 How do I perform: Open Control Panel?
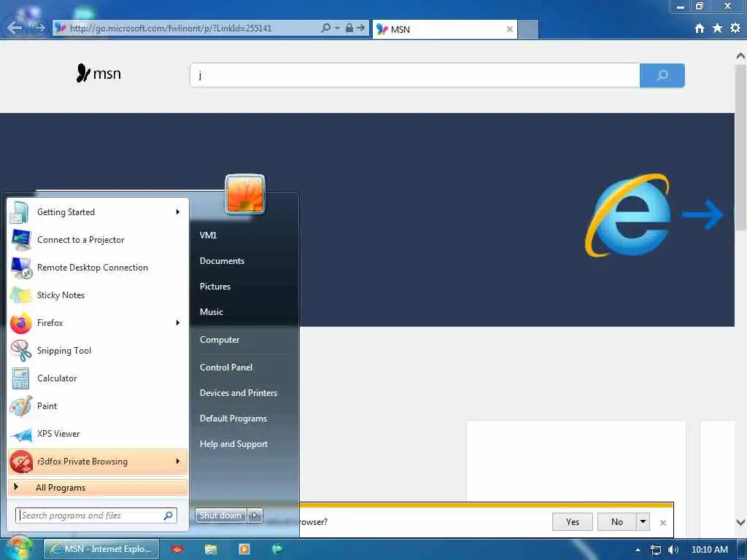point(226,367)
